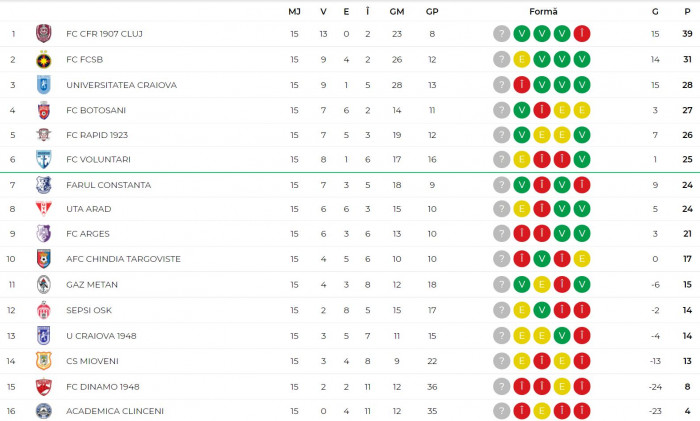This screenshot has height=421, width=700.
Task: Click the GM goals-scored column header
Action: click(x=397, y=11)
